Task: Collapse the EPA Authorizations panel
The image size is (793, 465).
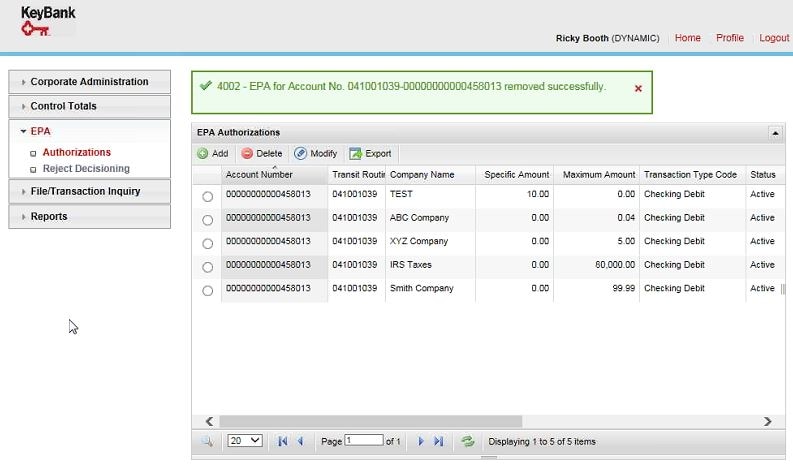Action: point(775,133)
